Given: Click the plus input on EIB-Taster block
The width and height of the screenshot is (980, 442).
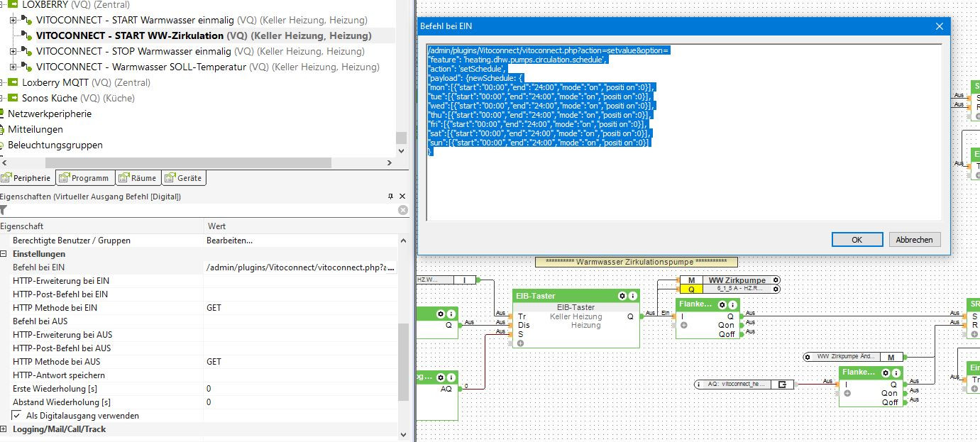Looking at the screenshot, I should [520, 343].
